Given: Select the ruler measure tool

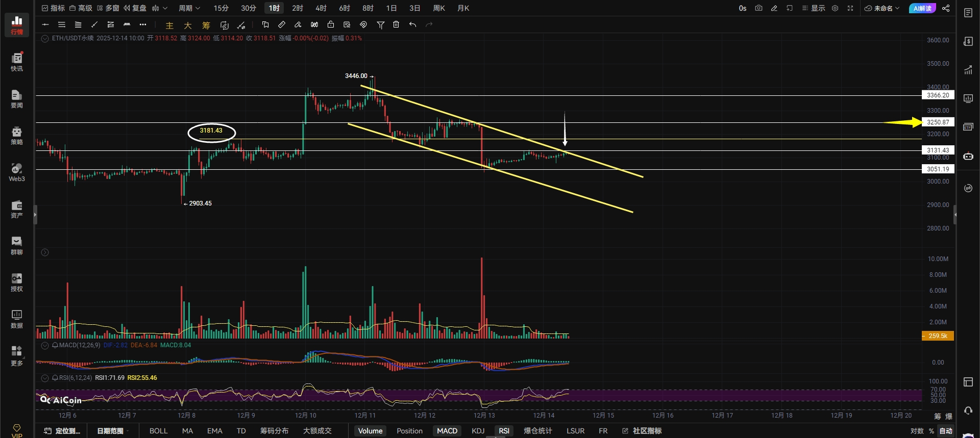Looking at the screenshot, I should [x=282, y=24].
